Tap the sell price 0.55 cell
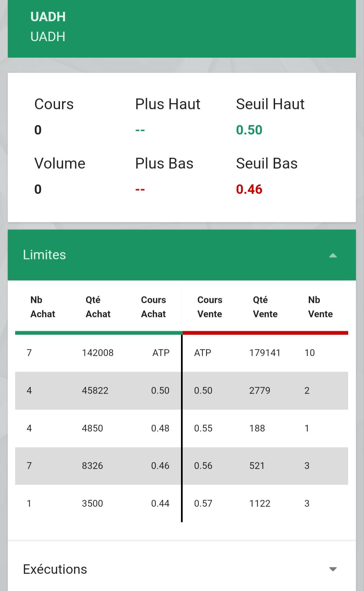This screenshot has width=364, height=591. click(x=203, y=428)
